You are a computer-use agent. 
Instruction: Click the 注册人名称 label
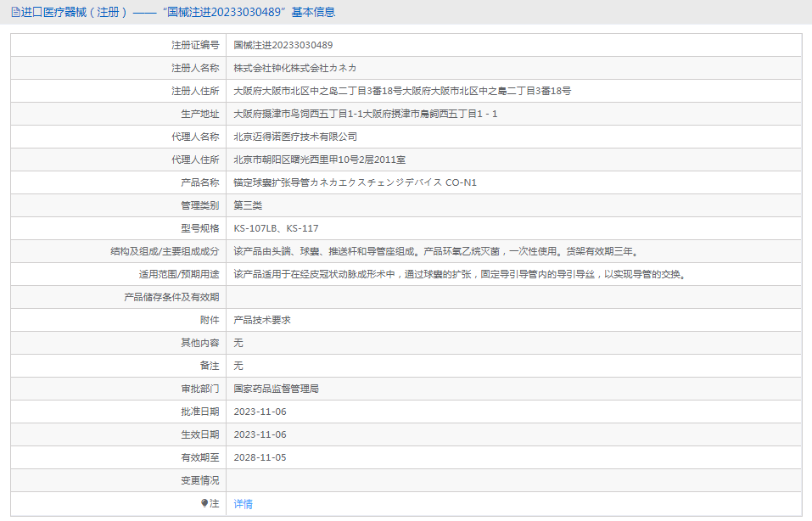[x=196, y=68]
